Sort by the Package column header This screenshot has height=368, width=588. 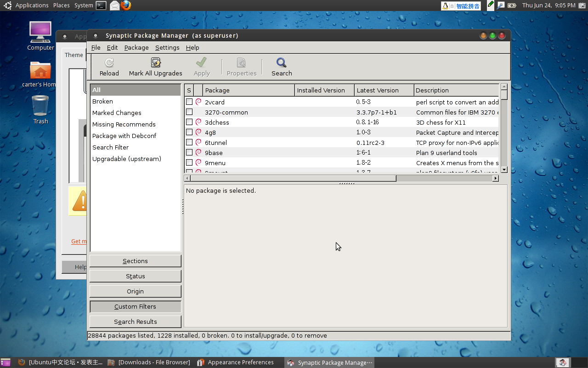coord(249,90)
